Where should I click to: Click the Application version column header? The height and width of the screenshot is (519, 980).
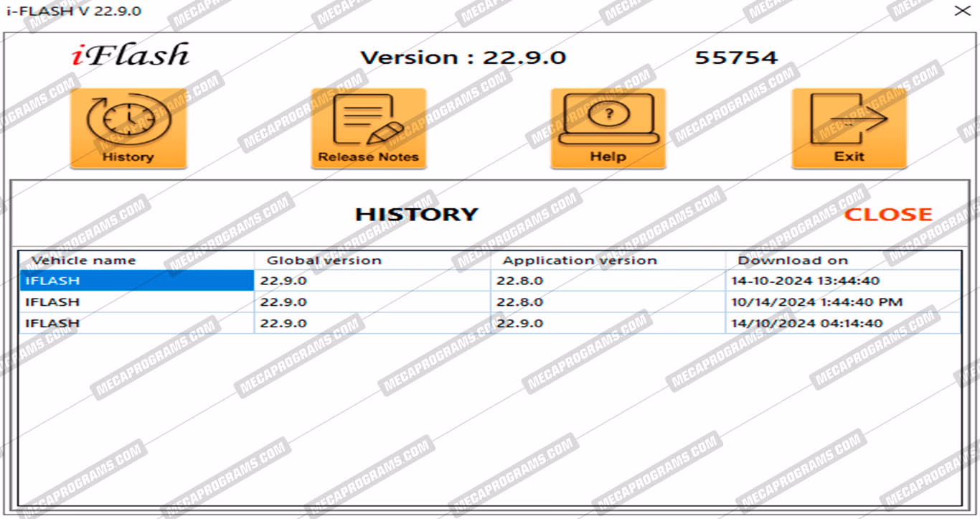click(x=579, y=261)
